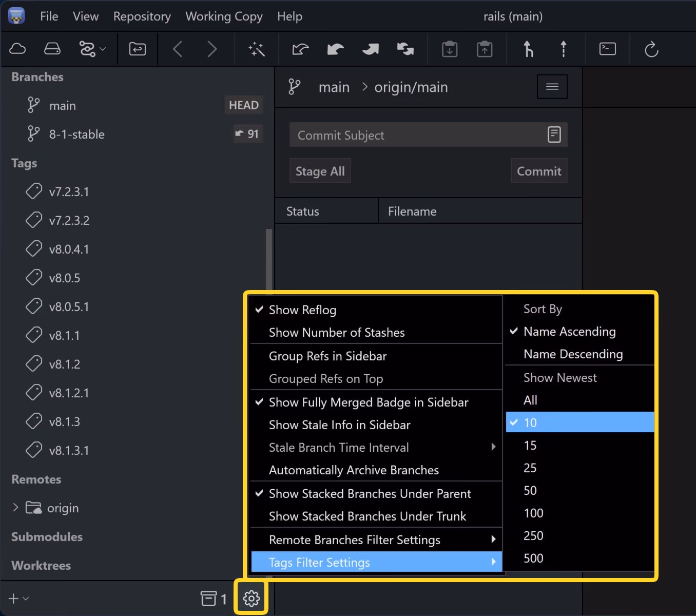Image resolution: width=696 pixels, height=616 pixels.
Task: Open the sidebar settings gear icon
Action: pyautogui.click(x=251, y=598)
